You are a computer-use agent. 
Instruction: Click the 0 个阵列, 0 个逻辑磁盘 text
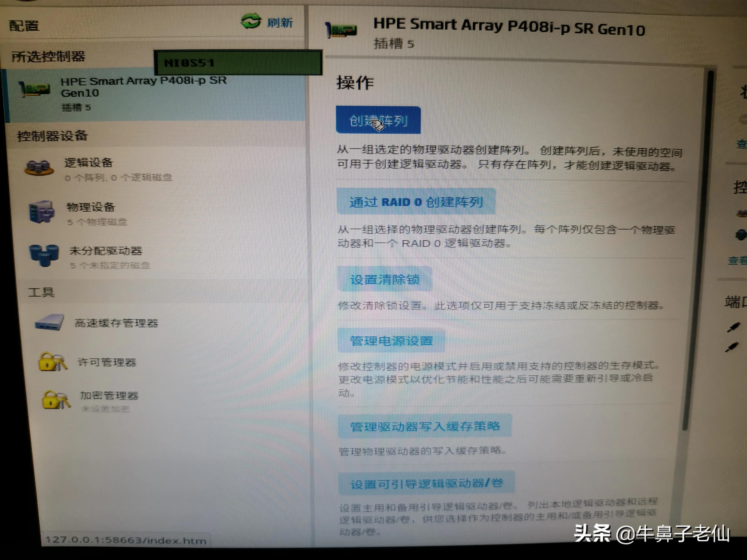click(x=118, y=178)
